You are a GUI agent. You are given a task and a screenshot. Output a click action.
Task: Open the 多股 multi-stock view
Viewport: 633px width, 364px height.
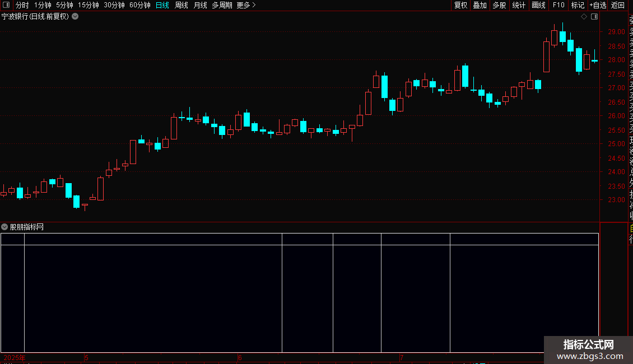pyautogui.click(x=499, y=5)
